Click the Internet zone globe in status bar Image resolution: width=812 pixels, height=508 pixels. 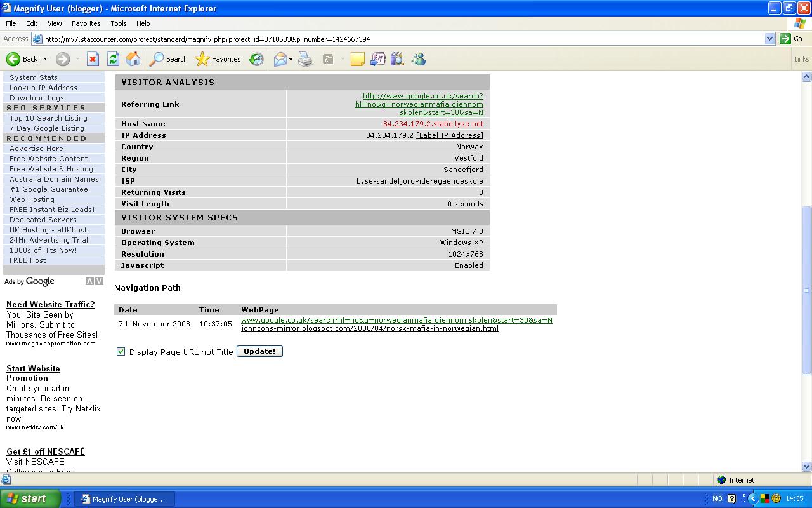click(x=721, y=480)
